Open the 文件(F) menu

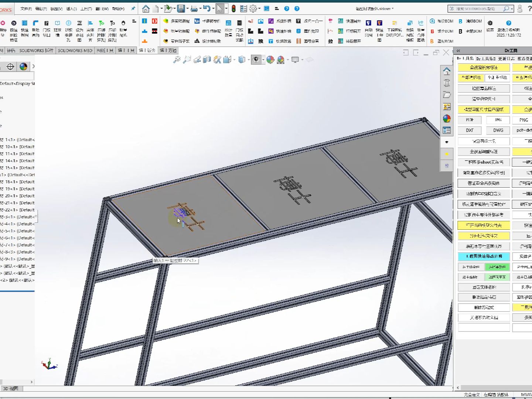click(x=26, y=8)
